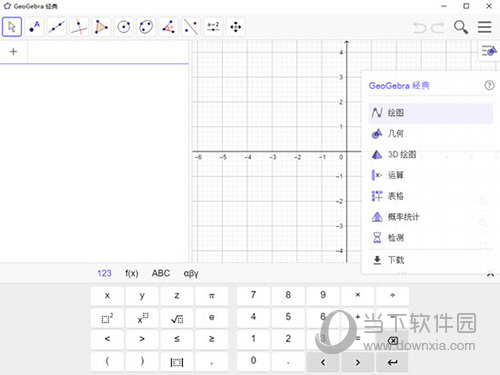Switch keyboard to f(x) tab
The width and height of the screenshot is (500, 375).
[x=132, y=274]
